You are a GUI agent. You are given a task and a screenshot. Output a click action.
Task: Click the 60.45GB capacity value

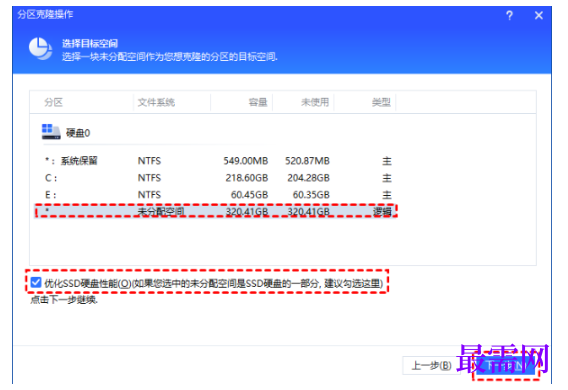[249, 195]
